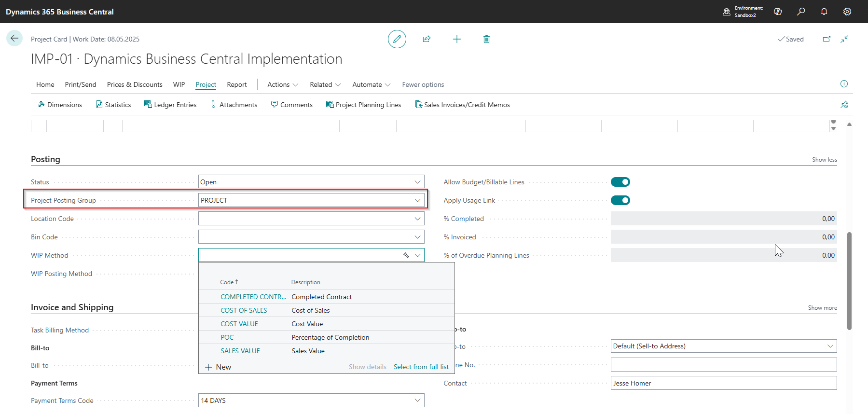
Task: Open the Copilot icon in top bar
Action: point(778,12)
